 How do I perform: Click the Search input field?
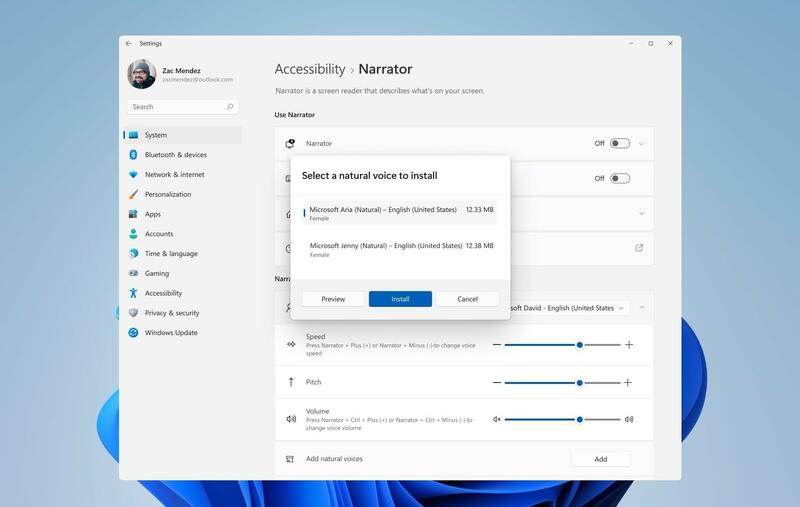pos(182,107)
